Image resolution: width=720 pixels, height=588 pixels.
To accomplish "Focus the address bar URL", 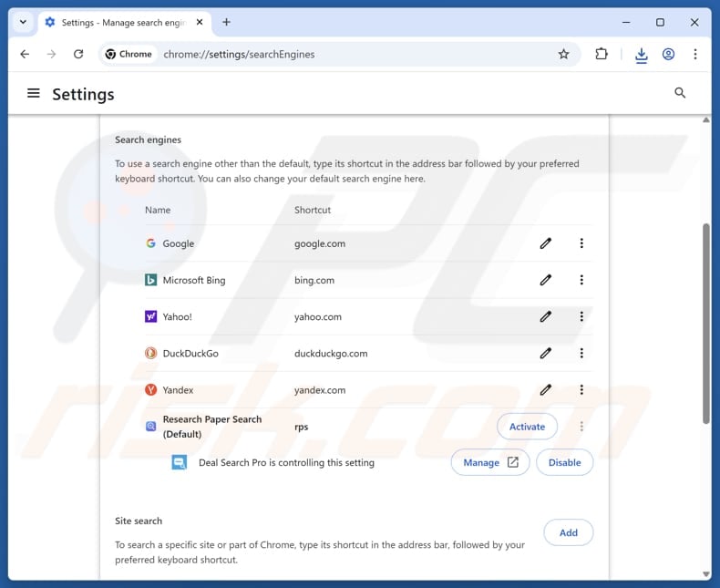I will pyautogui.click(x=239, y=54).
